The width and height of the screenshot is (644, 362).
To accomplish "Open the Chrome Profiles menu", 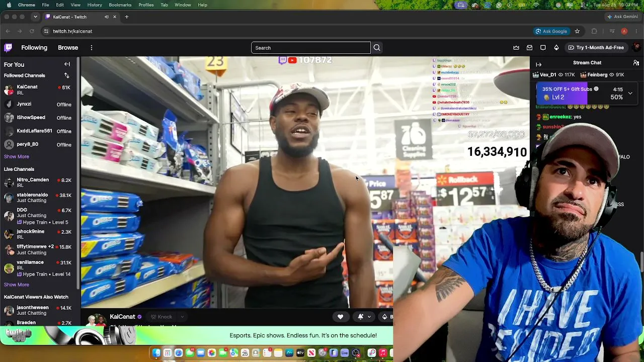I will coord(146,5).
